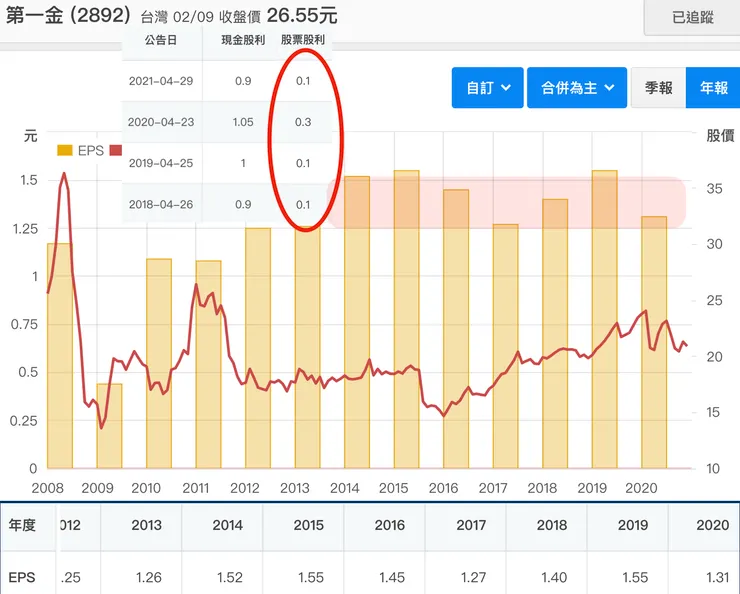
Task: Click the 股價 right axis label
Action: click(x=720, y=136)
